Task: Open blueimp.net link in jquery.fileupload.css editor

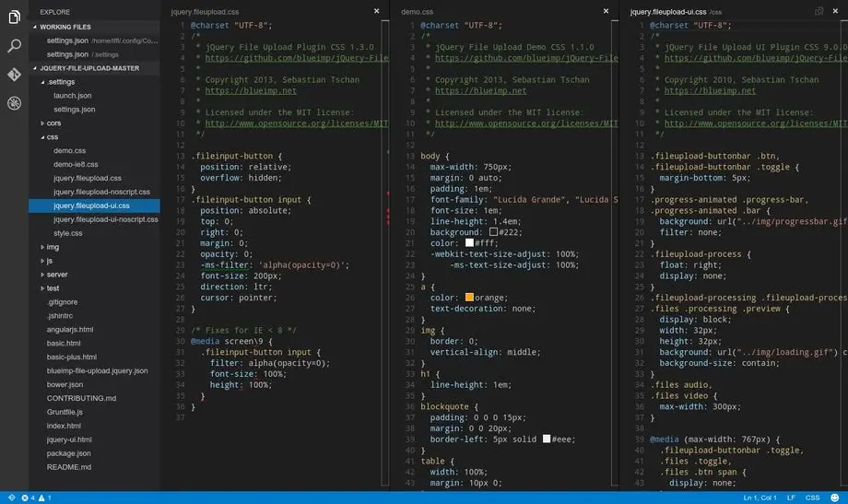Action: [x=251, y=91]
